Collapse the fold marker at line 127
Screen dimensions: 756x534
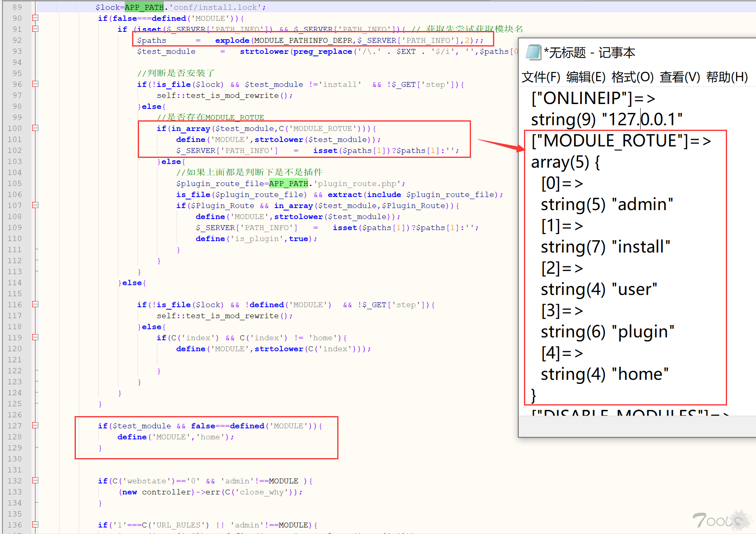(x=35, y=425)
